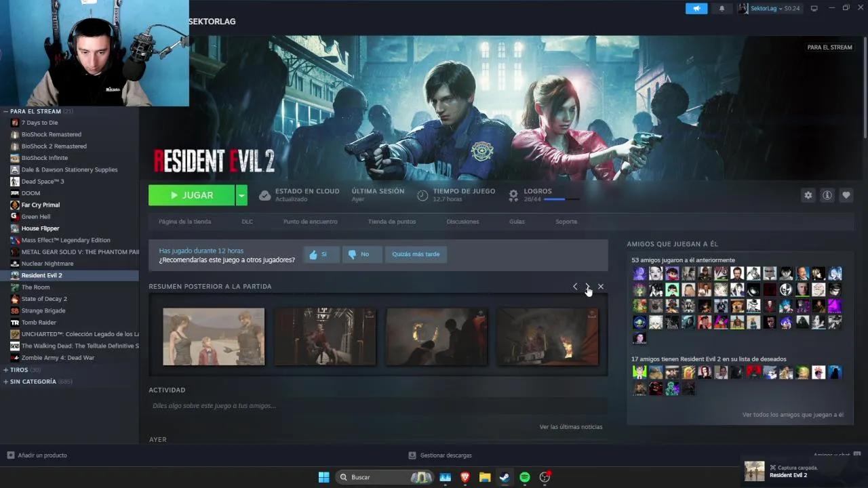Open Tienda de puntos tab
The image size is (868, 488).
click(x=392, y=222)
